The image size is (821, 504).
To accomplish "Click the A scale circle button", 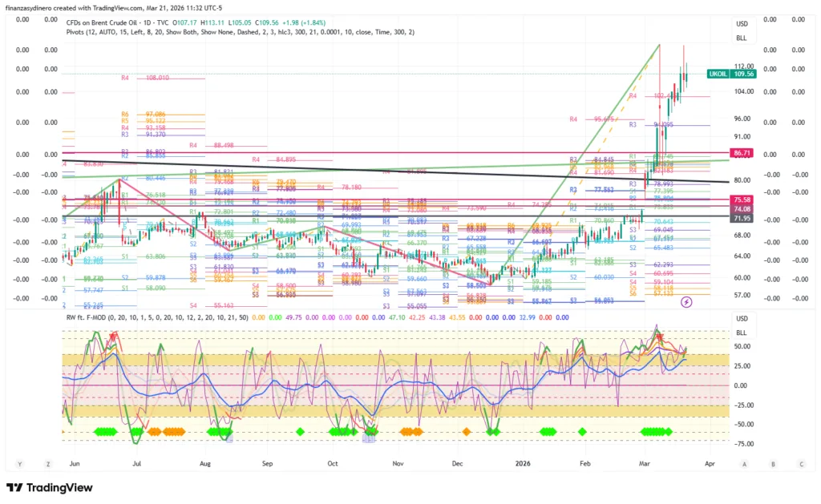I will pyautogui.click(x=744, y=464).
